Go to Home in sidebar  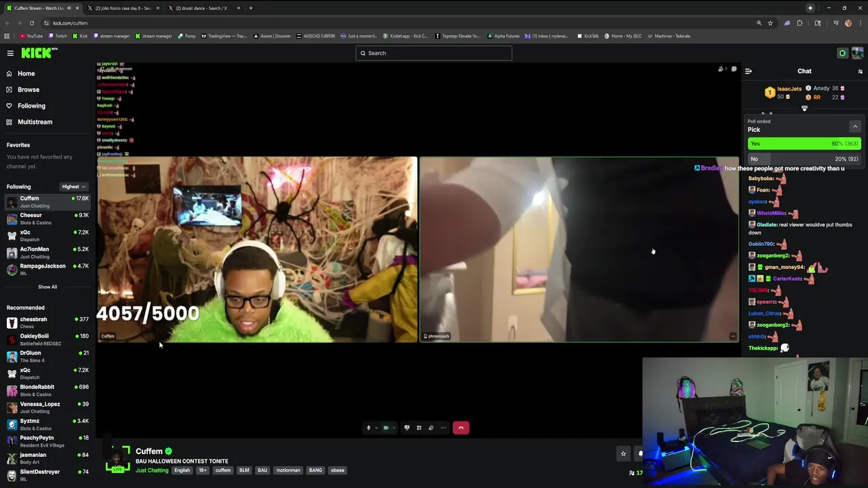point(26,73)
